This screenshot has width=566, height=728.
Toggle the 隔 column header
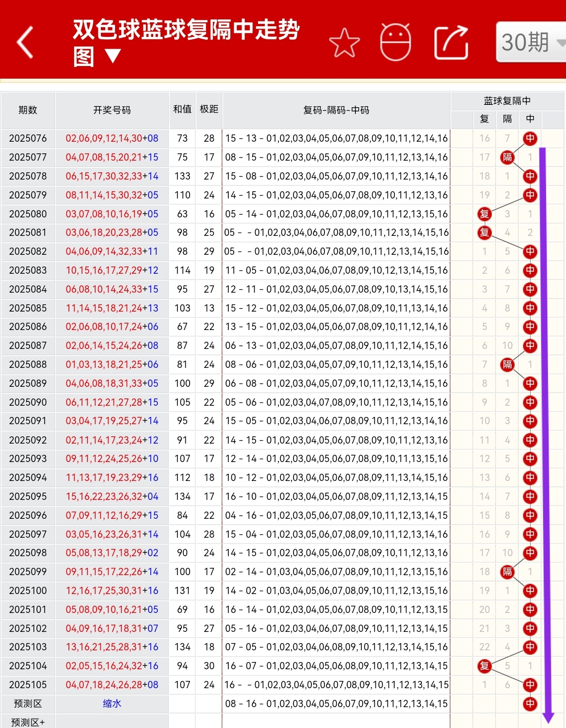coord(506,119)
